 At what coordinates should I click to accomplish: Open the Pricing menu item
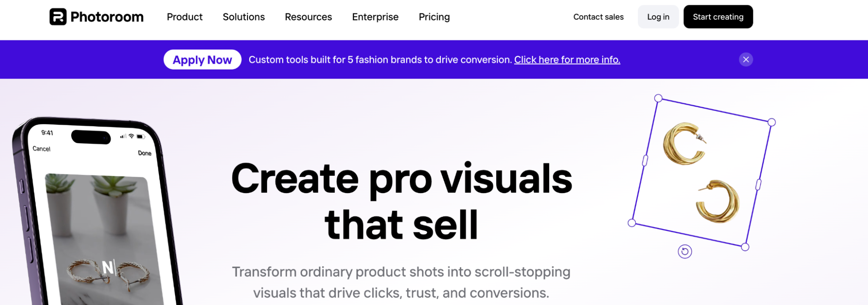[434, 17]
